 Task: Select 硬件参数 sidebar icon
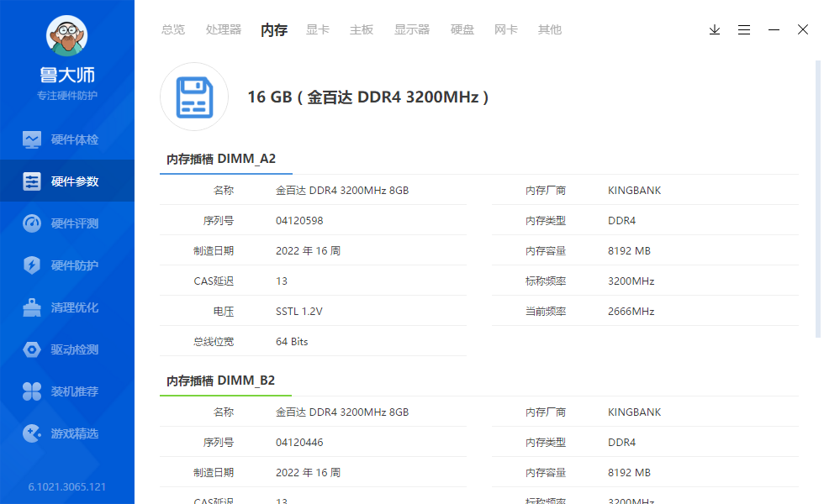pyautogui.click(x=32, y=181)
